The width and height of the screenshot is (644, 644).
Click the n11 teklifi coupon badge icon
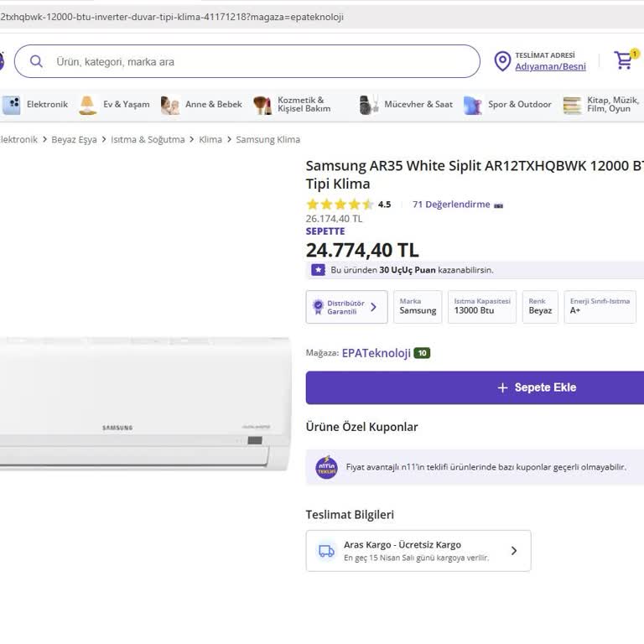tap(326, 467)
